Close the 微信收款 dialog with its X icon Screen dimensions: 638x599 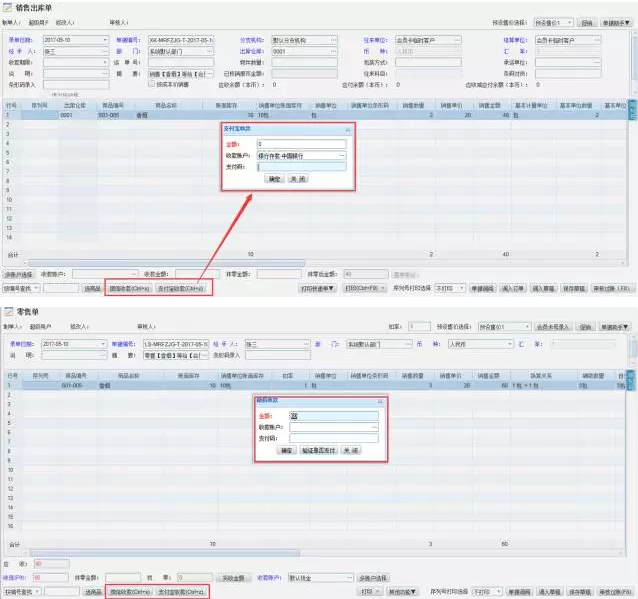point(379,401)
